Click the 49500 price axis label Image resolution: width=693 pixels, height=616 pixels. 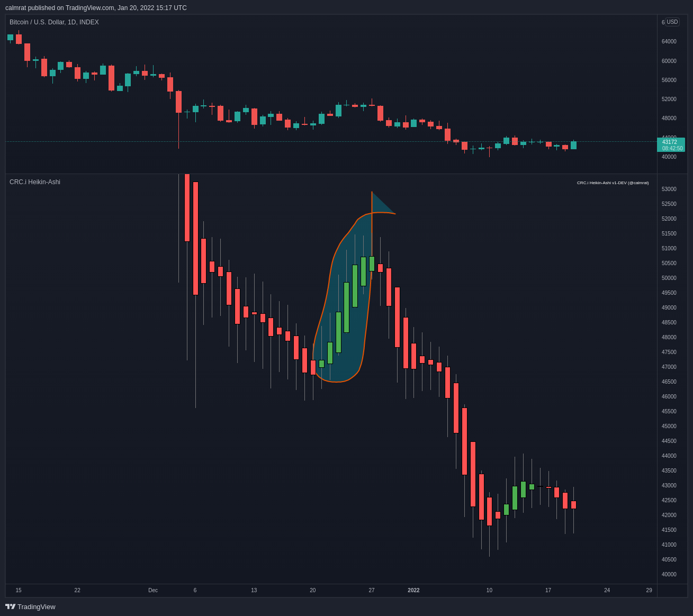click(669, 293)
